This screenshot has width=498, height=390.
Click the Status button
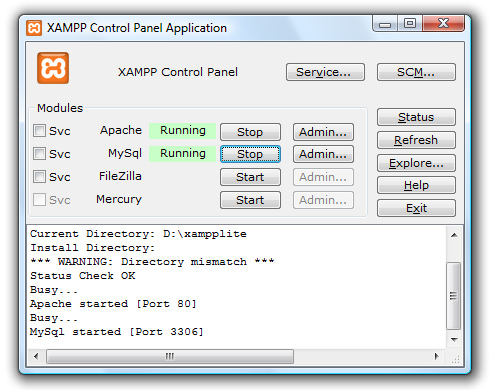[x=416, y=117]
